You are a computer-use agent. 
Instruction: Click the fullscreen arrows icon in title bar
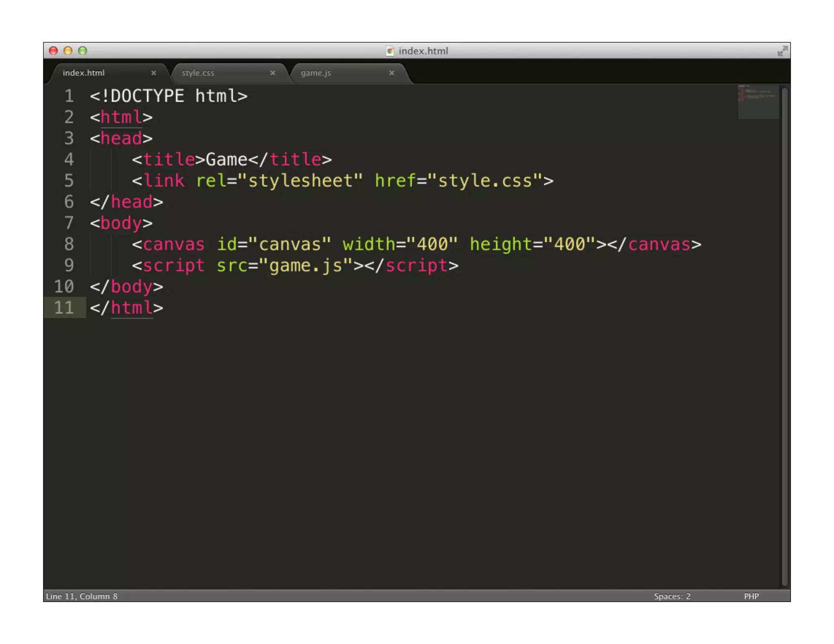[x=782, y=51]
